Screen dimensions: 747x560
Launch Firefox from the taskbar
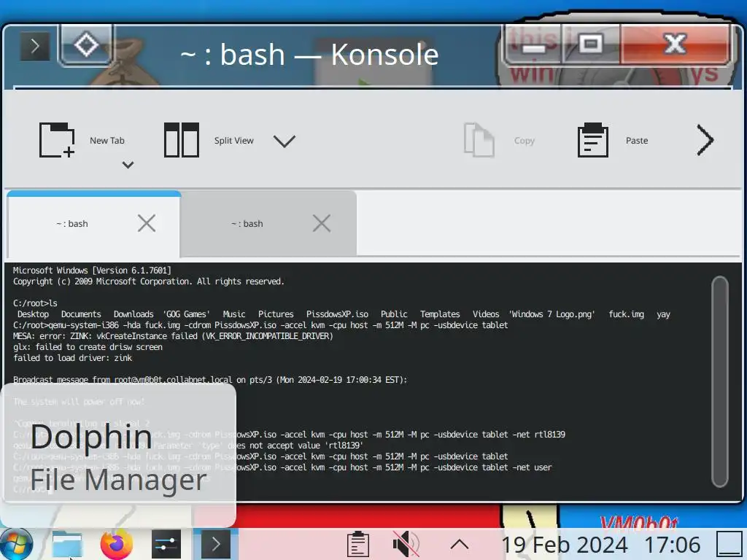pos(117,544)
